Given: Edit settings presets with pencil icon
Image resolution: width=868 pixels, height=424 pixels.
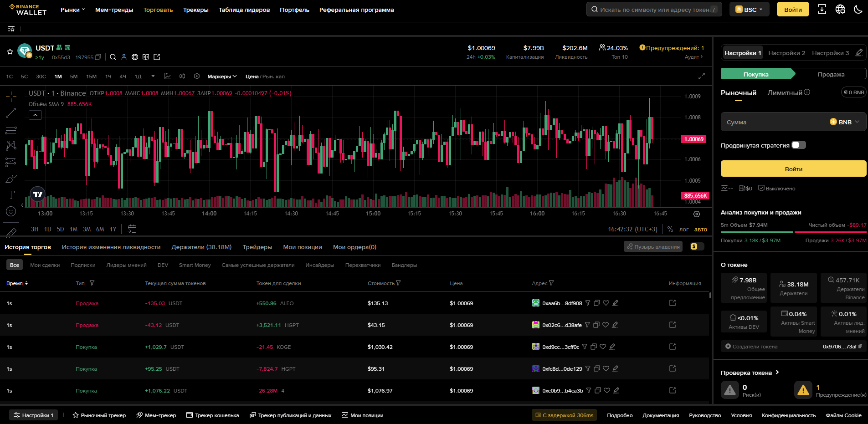Looking at the screenshot, I should [859, 53].
